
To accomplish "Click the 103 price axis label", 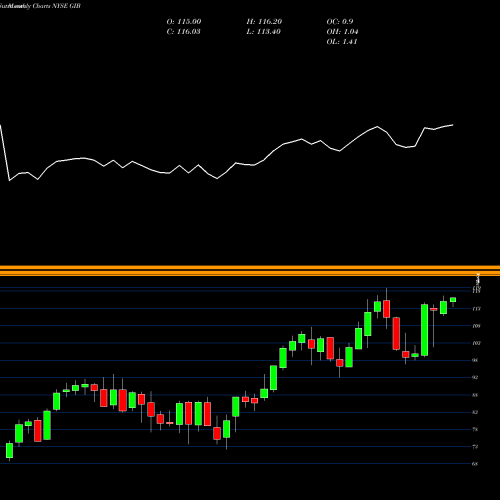I will [x=476, y=343].
